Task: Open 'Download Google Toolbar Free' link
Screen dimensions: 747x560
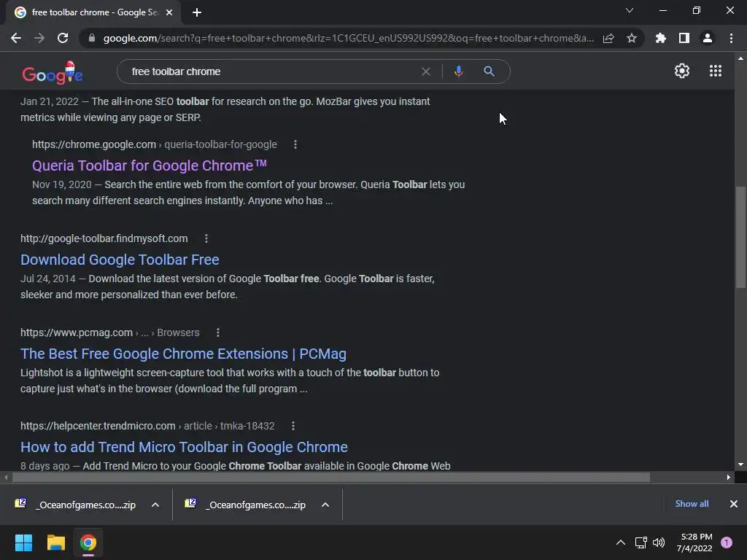Action: (120, 260)
